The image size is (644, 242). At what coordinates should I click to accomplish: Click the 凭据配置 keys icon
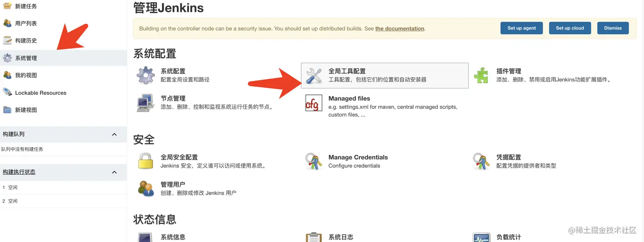pos(482,161)
